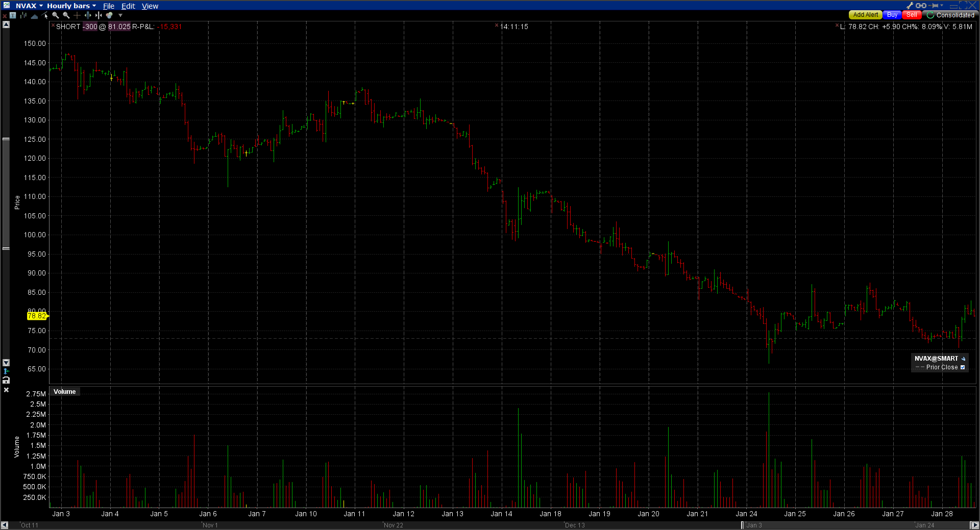Click the 2.75M volume axis label
This screenshot has width=980, height=530.
[x=36, y=394]
